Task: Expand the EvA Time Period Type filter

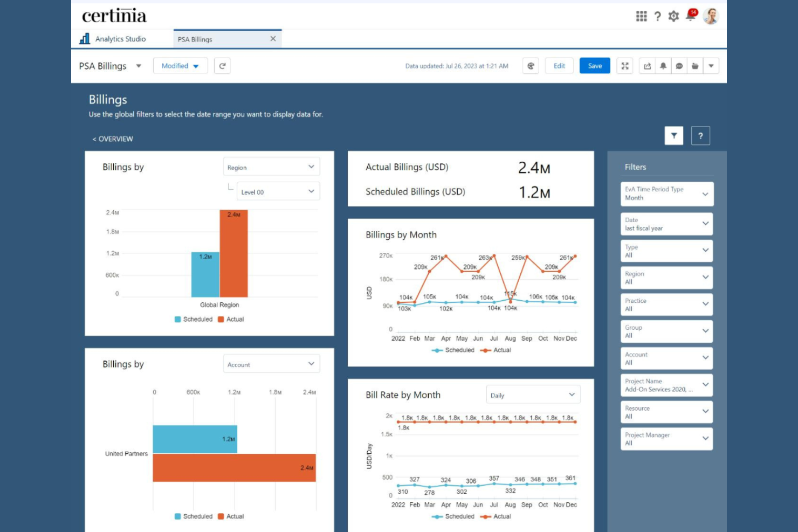Action: pyautogui.click(x=667, y=194)
